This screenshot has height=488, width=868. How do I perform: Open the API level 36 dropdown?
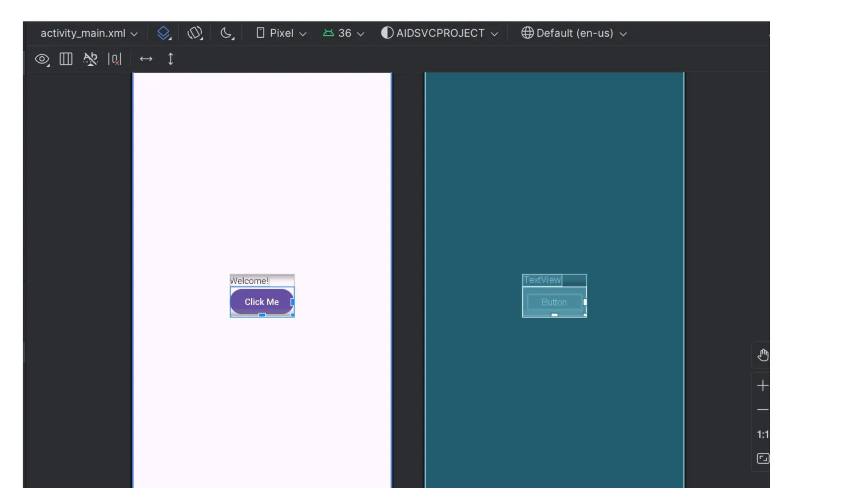pyautogui.click(x=343, y=33)
